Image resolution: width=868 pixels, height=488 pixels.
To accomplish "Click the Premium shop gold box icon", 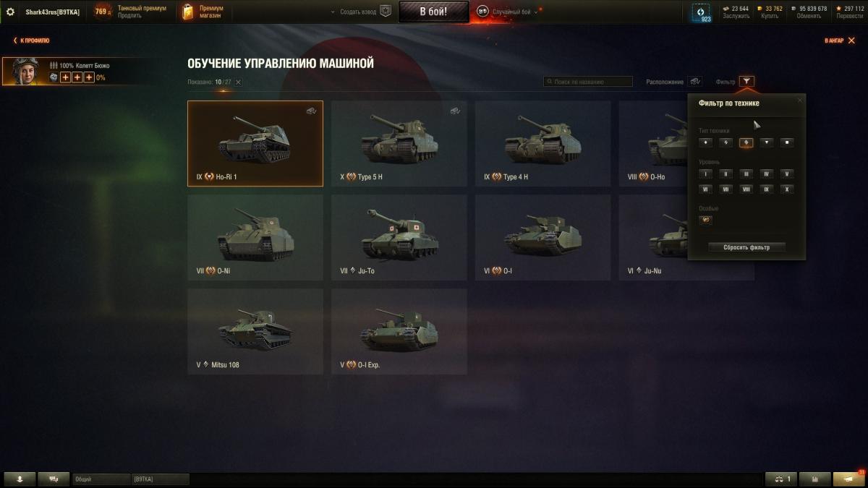I will point(187,12).
